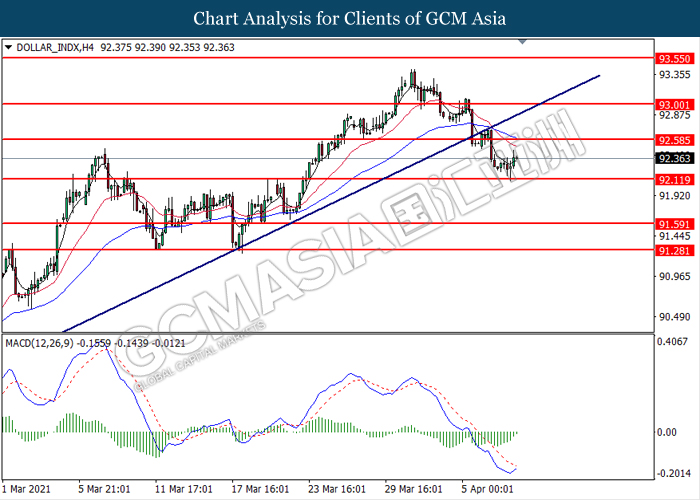Select the 91.591 red price level label
The image size is (700, 500).
coord(675,225)
